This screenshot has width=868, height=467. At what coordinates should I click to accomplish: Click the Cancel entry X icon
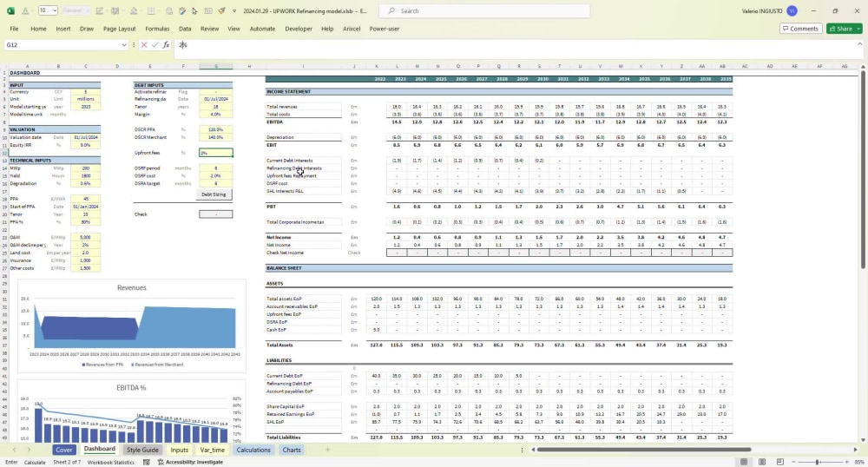(144, 44)
